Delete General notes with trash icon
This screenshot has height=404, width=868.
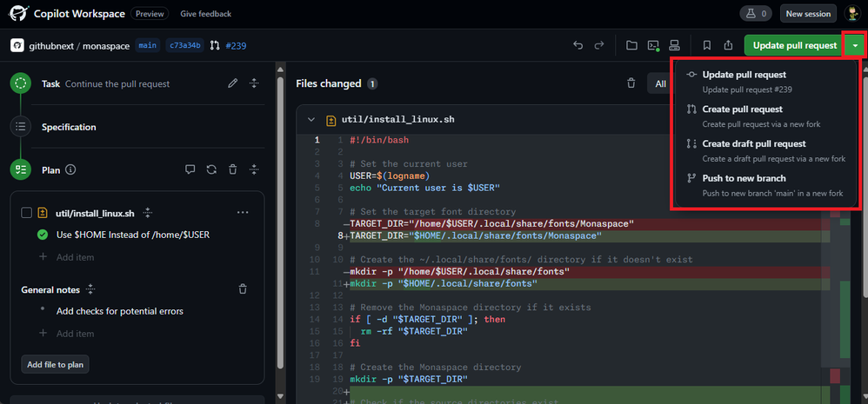point(243,289)
